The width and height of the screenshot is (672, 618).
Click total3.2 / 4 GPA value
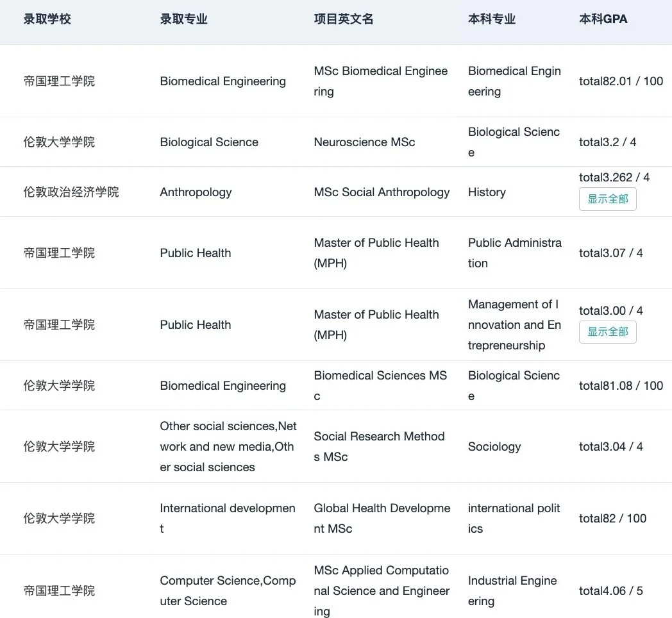[x=607, y=142]
